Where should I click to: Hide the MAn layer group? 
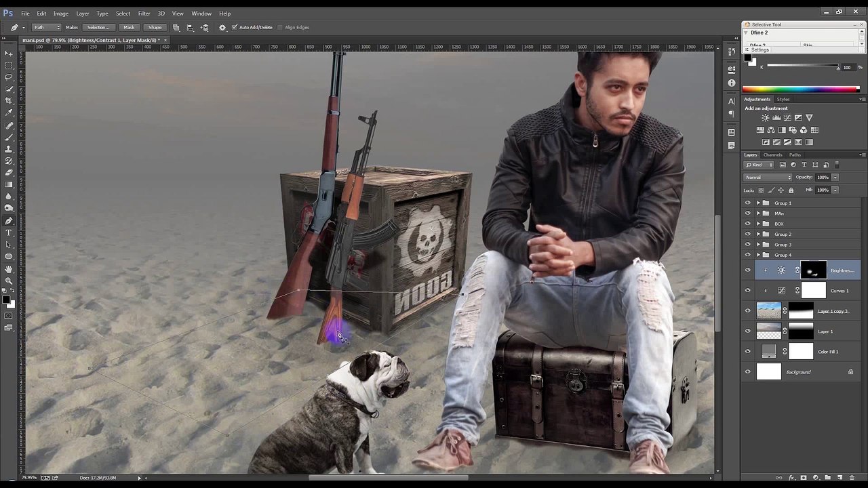point(748,213)
